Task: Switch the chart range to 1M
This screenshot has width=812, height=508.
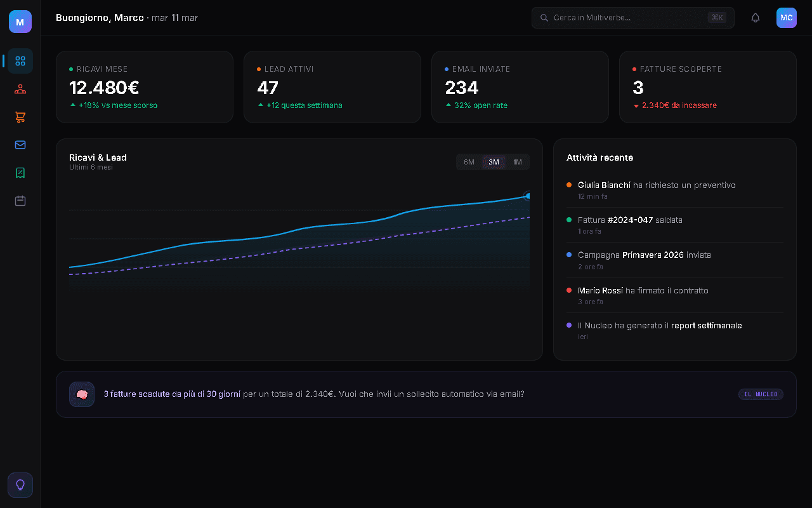Action: click(517, 162)
